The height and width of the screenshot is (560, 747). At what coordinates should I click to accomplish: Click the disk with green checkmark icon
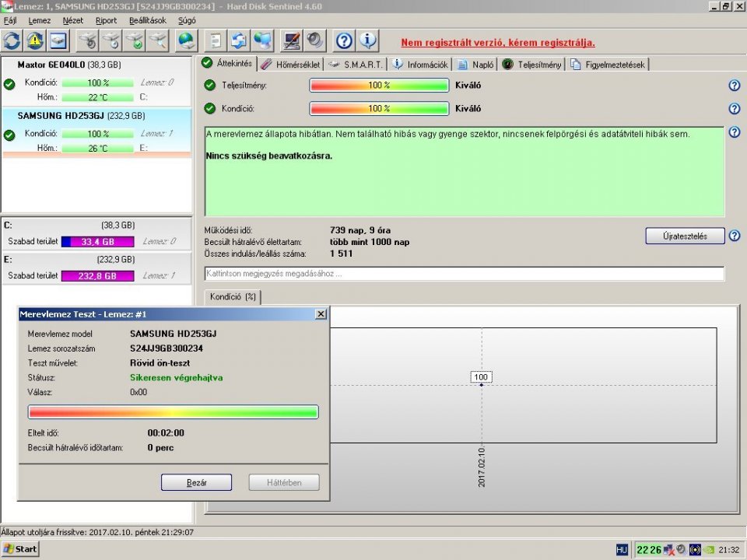coord(135,41)
